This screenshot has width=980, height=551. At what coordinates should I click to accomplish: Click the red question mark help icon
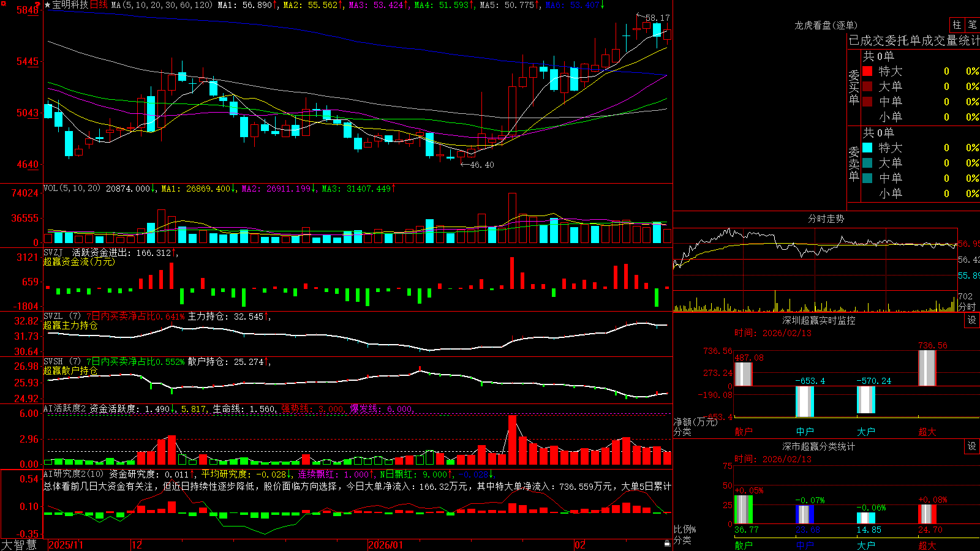pyautogui.click(x=37, y=4)
